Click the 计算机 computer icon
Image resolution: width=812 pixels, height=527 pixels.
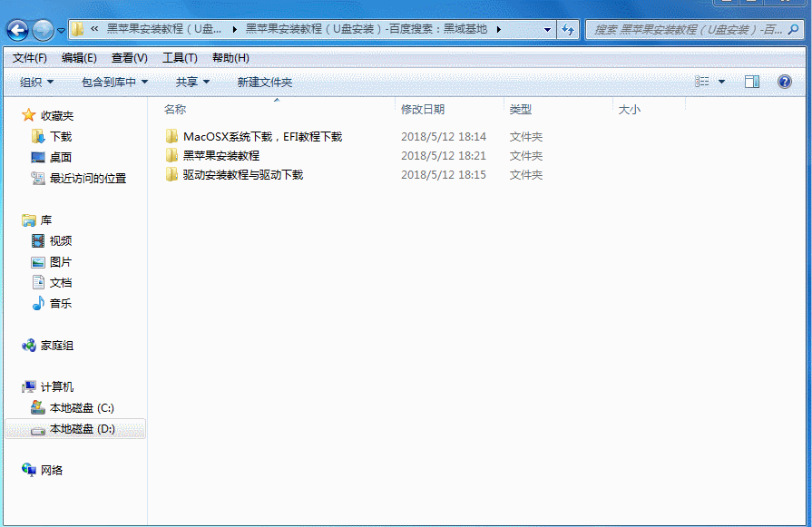(29, 386)
